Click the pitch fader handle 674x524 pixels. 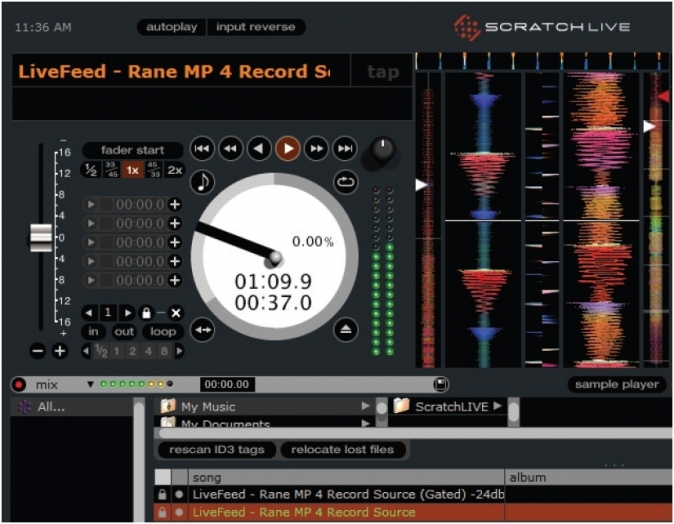(41, 237)
